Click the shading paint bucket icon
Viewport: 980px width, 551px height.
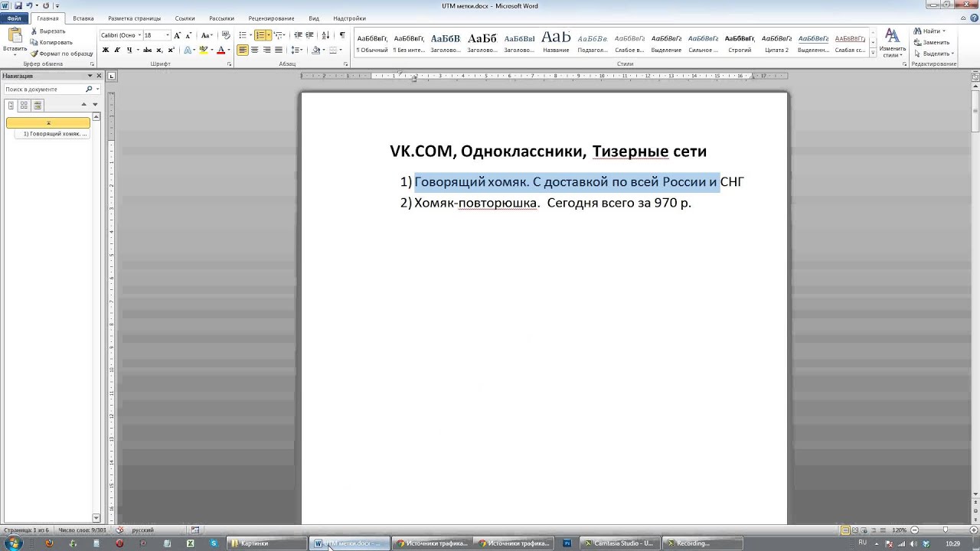tap(315, 50)
